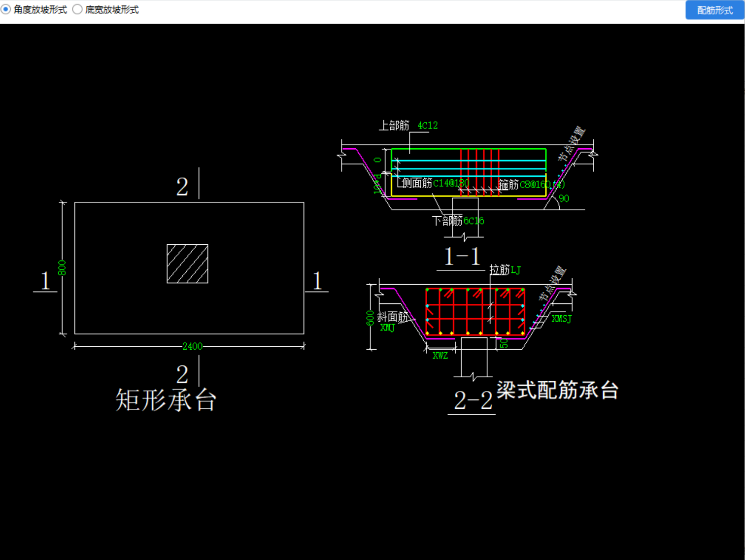Edit the slope angle value 90
745x560 pixels.
tap(564, 198)
